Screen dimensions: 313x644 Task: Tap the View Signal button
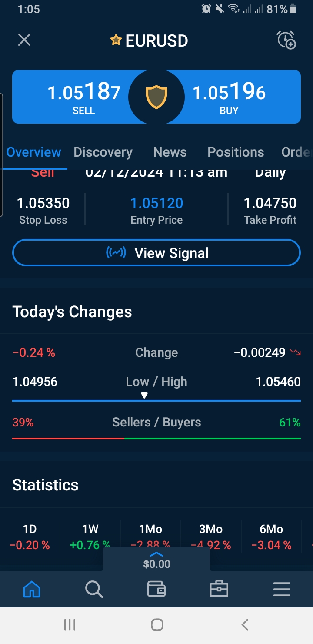pyautogui.click(x=156, y=253)
